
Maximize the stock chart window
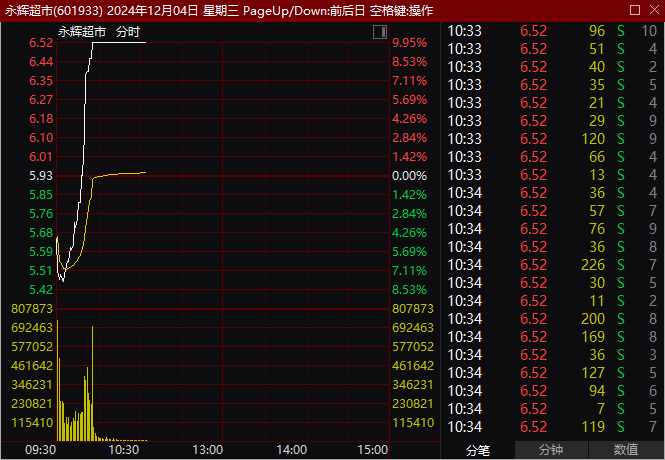(x=633, y=9)
